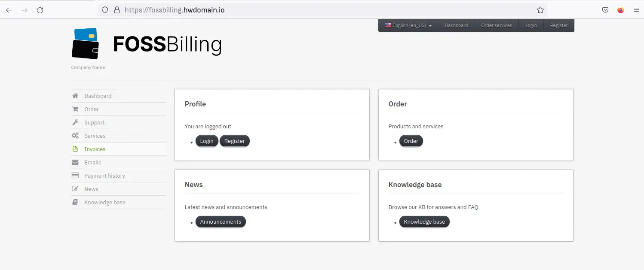The image size is (644, 270).
Task: Click 'Browse our KB for answers and FAQ'
Action: coord(433,207)
